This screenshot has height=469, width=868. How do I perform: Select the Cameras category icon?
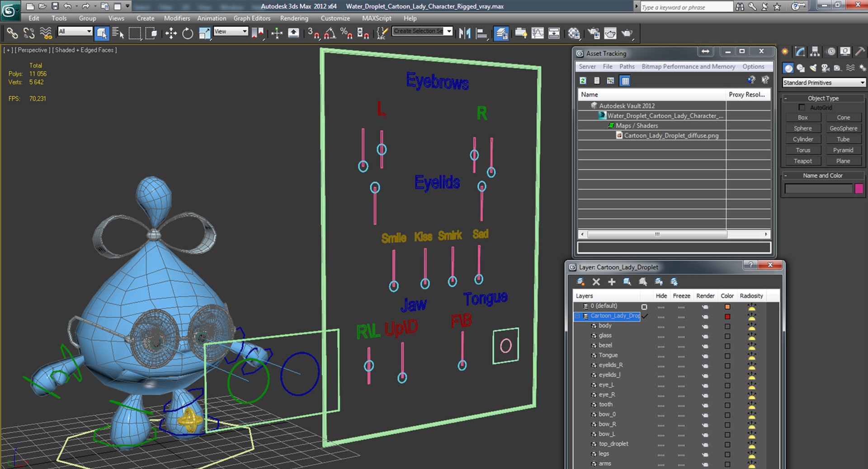(x=825, y=68)
